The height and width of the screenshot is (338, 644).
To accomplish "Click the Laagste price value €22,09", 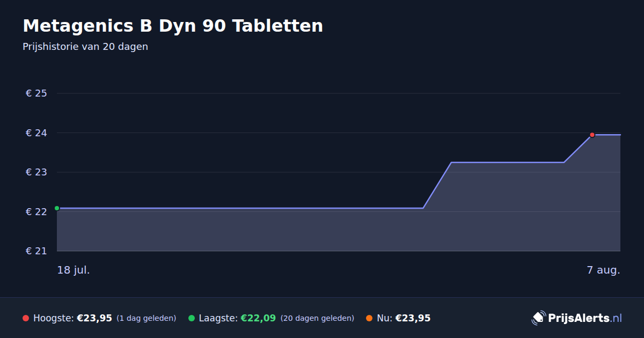I will point(258,318).
